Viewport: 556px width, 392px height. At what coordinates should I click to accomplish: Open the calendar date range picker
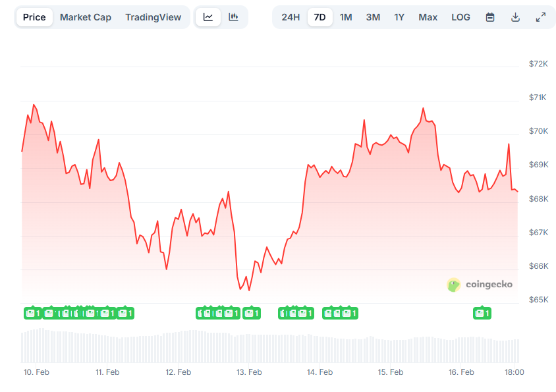coord(490,17)
